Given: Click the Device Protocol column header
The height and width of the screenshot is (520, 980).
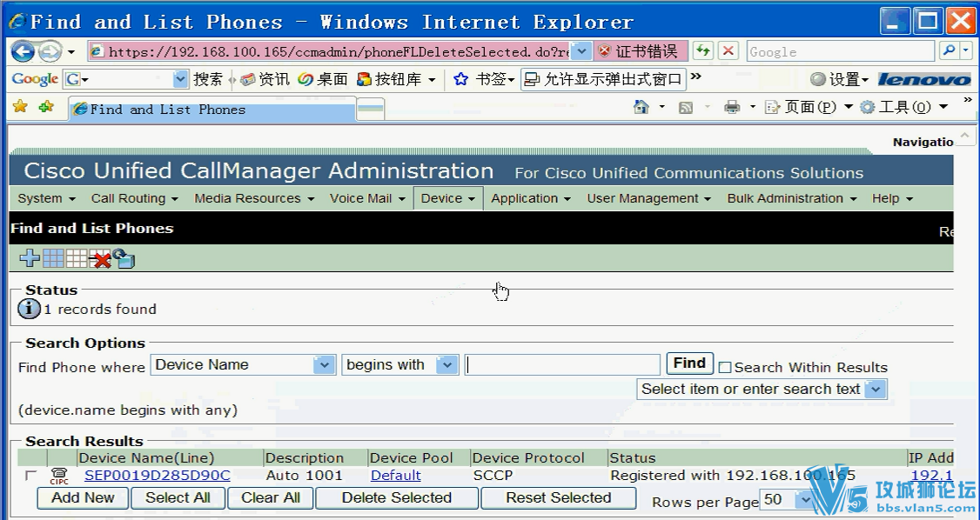Looking at the screenshot, I should pos(528,458).
